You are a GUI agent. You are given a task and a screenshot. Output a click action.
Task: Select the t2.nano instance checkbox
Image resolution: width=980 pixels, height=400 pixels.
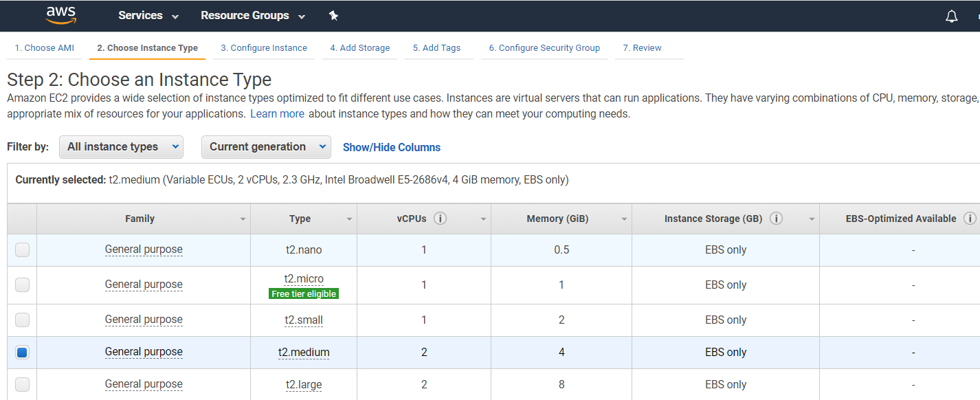pos(22,250)
